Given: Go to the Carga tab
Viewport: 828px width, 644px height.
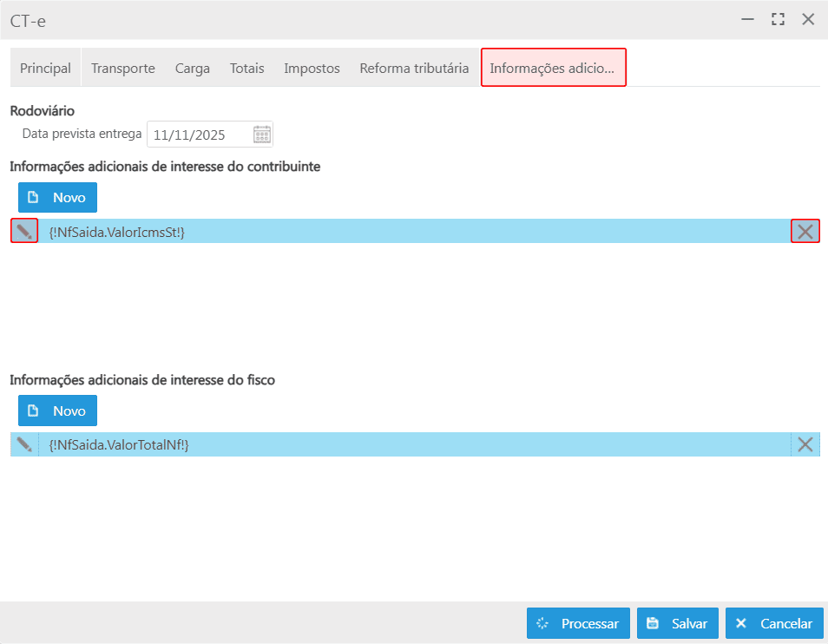Looking at the screenshot, I should coord(192,68).
